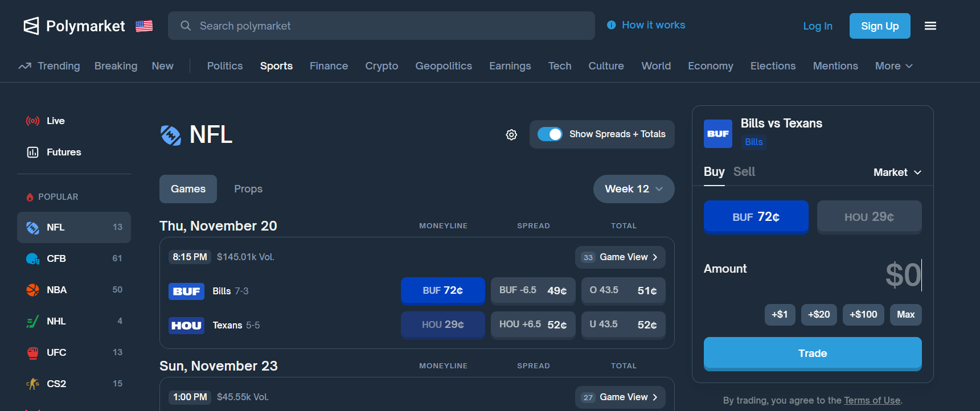The image size is (980, 411).
Task: Click the Trade button
Action: (x=813, y=354)
